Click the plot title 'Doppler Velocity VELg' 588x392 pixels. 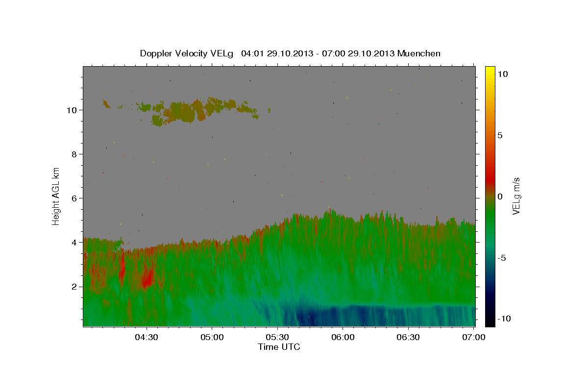click(188, 53)
